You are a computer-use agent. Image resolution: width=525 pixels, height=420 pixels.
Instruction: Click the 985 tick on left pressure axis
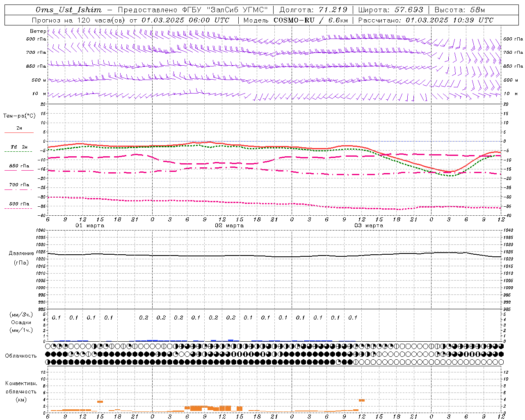41,309
